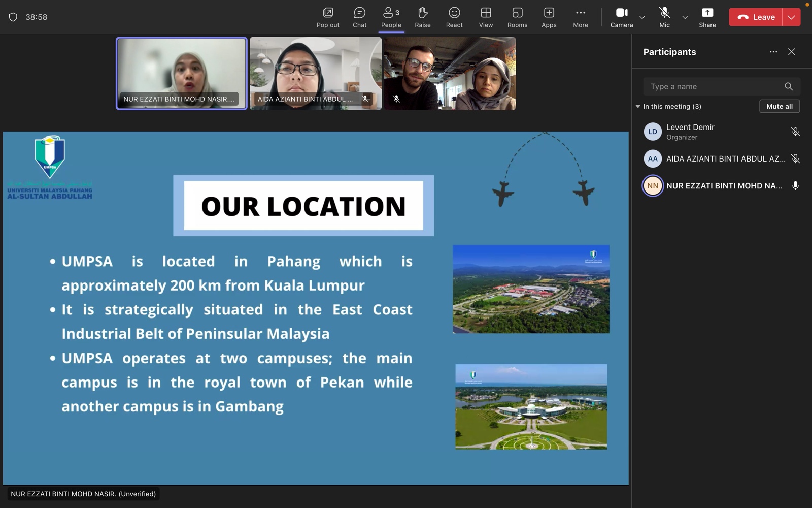This screenshot has width=812, height=508.
Task: Expand camera options dropdown arrow
Action: 642,17
